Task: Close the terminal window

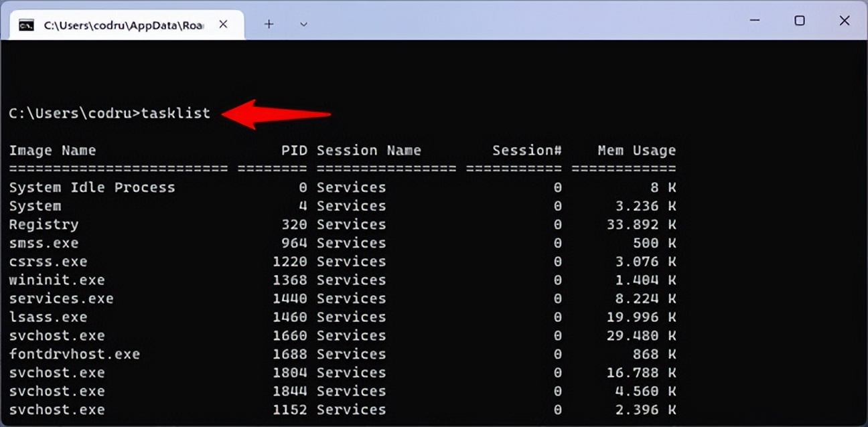Action: [x=844, y=21]
